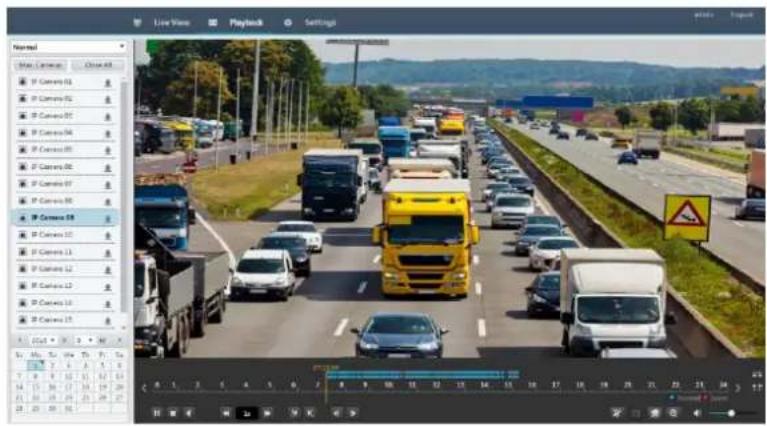Click the Close All button
This screenshot has width=767, height=426.
tap(98, 65)
